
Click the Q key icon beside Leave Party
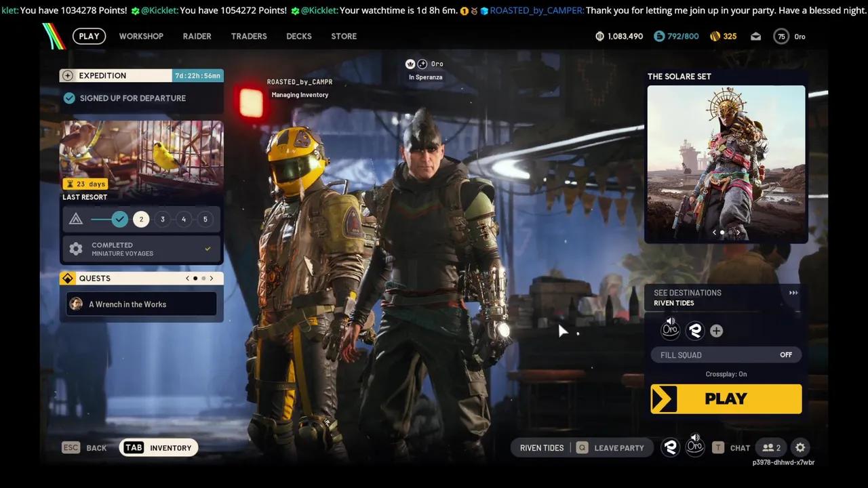(582, 447)
